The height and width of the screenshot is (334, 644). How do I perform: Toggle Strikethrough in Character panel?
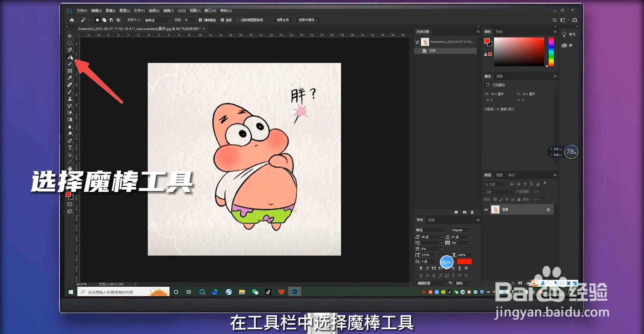tap(466, 268)
